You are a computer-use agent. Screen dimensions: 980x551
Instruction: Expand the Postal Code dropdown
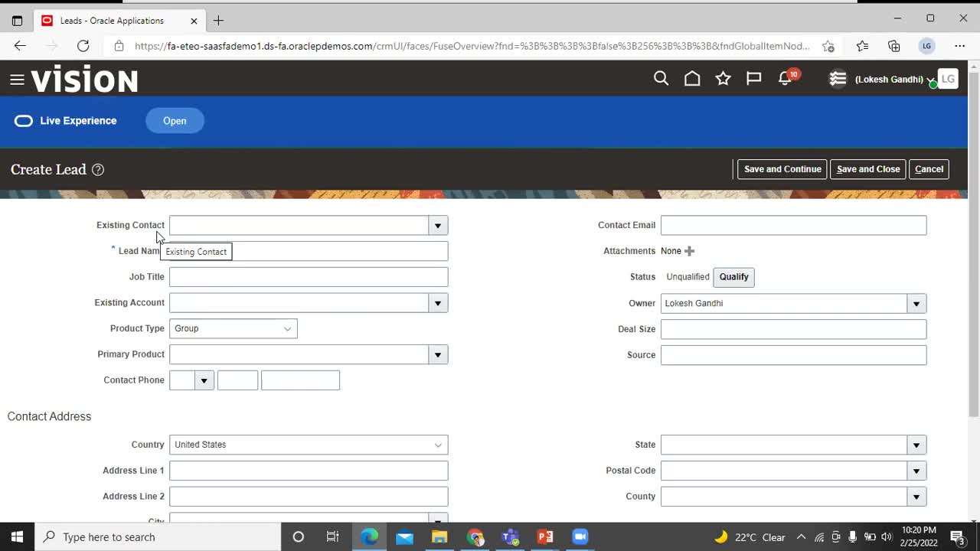[916, 471]
